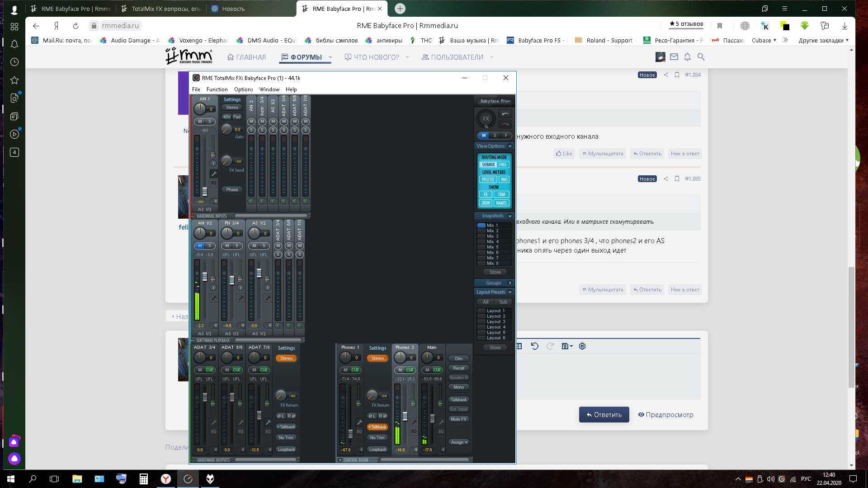Open the Function menu in TotalMix
The width and height of the screenshot is (868, 488).
[217, 89]
